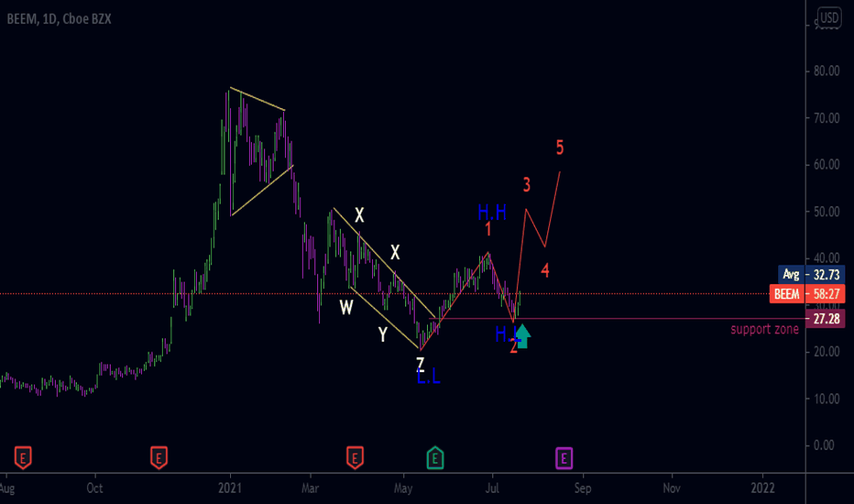Click the 50.00 price axis label

(827, 212)
